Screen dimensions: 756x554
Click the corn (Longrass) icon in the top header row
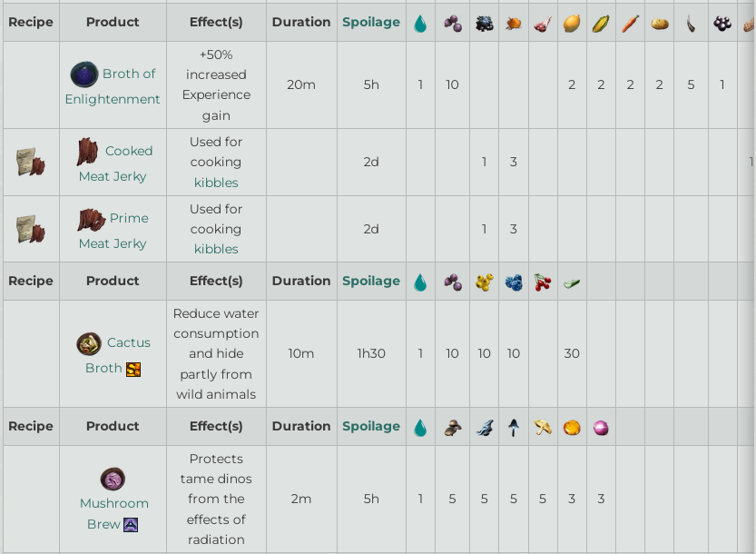coord(601,24)
